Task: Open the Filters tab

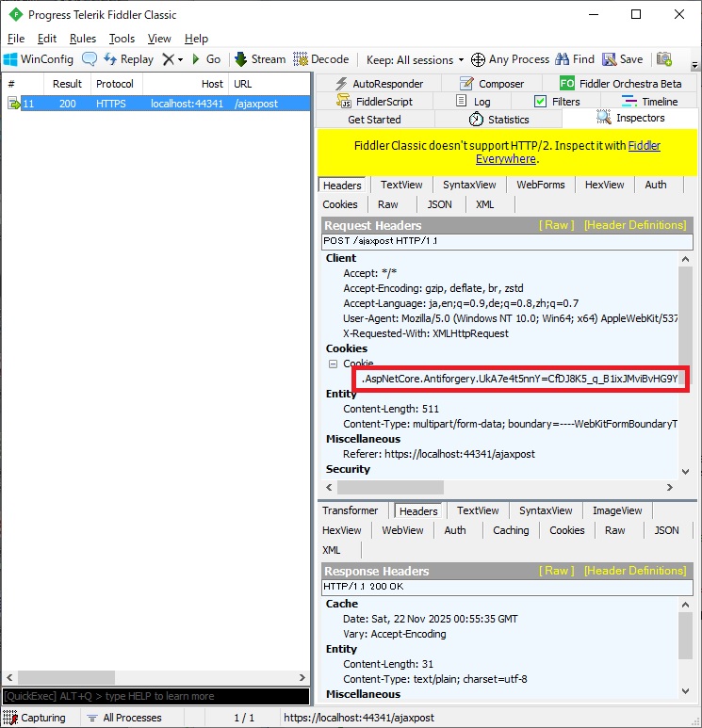Action: [557, 101]
